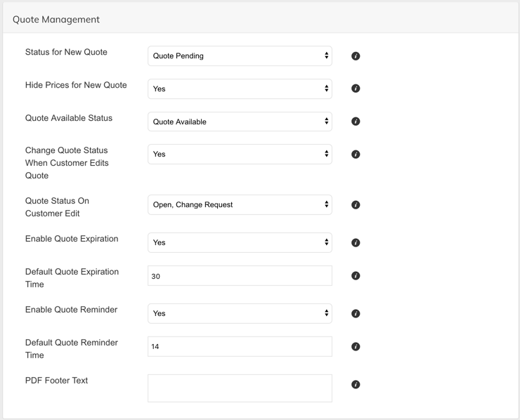This screenshot has width=520, height=420.
Task: Focus the Default Quote Expiration Time field
Action: pos(240,275)
